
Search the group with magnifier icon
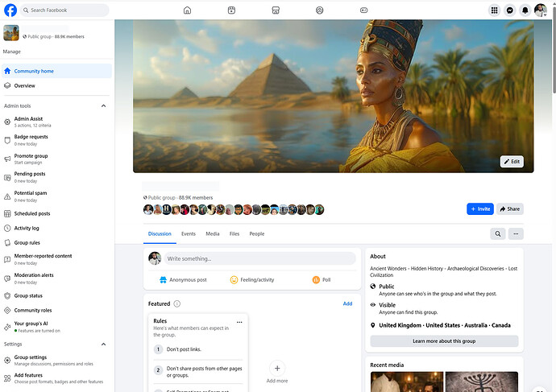pos(498,233)
